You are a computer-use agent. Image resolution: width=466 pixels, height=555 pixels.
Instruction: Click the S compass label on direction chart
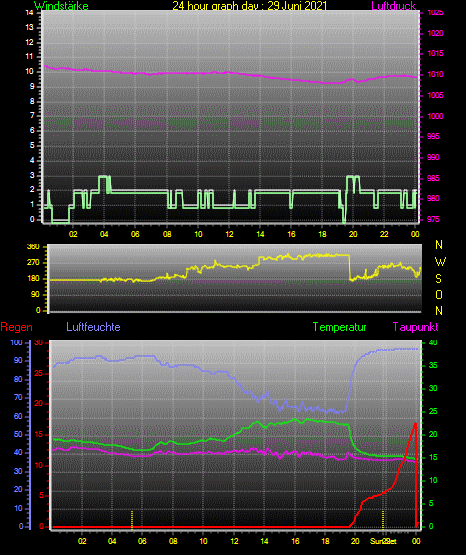click(438, 279)
